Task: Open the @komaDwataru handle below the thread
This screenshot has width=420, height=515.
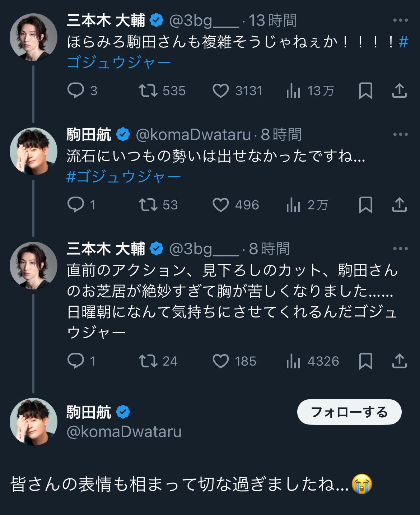Action: pyautogui.click(x=124, y=431)
